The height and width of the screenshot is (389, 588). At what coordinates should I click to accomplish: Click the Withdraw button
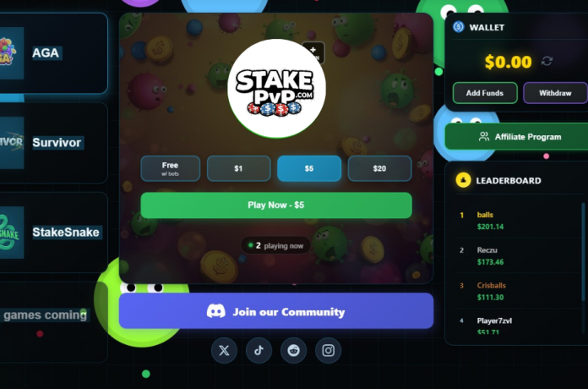555,93
